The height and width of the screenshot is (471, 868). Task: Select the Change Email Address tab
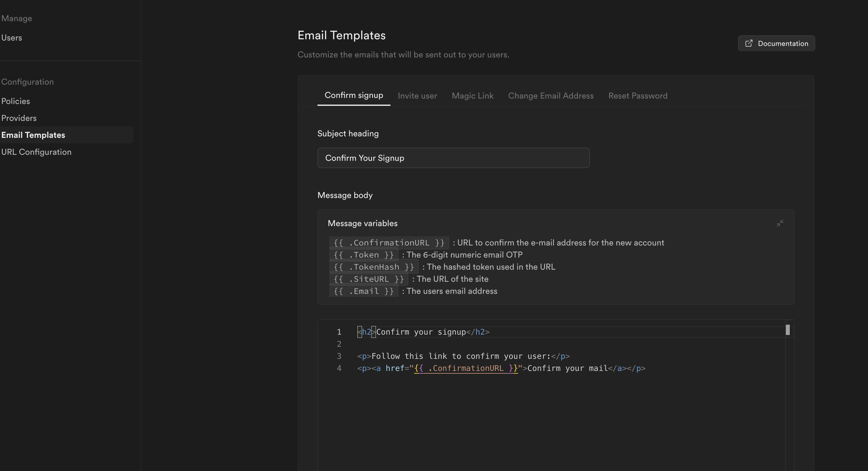pyautogui.click(x=551, y=96)
